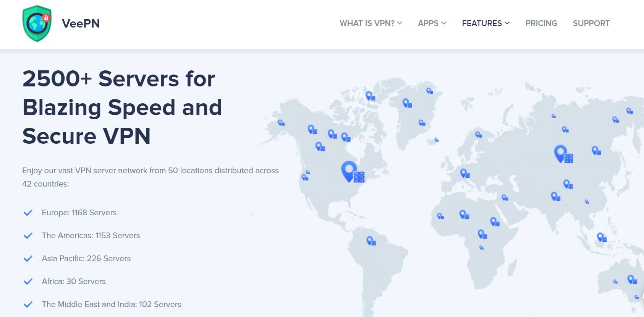Click the small server pin over western Australia
644x317 pixels.
tap(615, 281)
